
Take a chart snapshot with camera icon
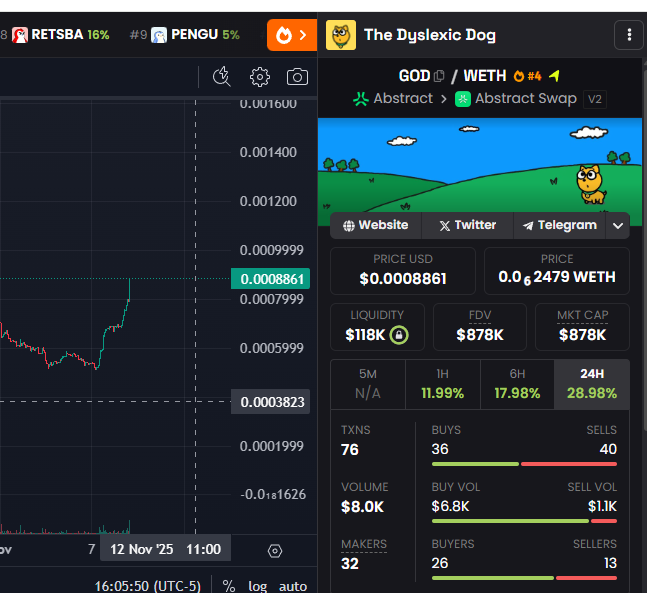[298, 77]
